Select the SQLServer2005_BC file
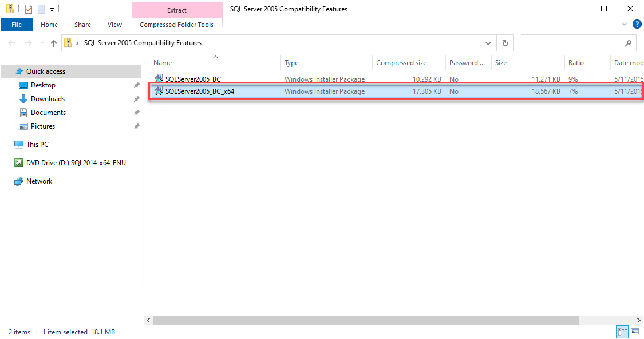The width and height of the screenshot is (644, 339). tap(193, 79)
